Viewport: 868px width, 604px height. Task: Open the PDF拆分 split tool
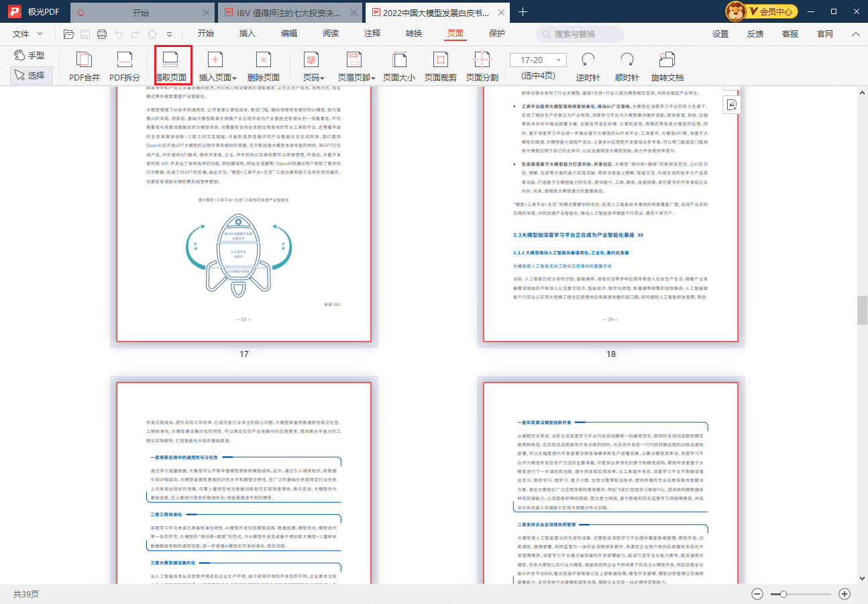pyautogui.click(x=125, y=67)
